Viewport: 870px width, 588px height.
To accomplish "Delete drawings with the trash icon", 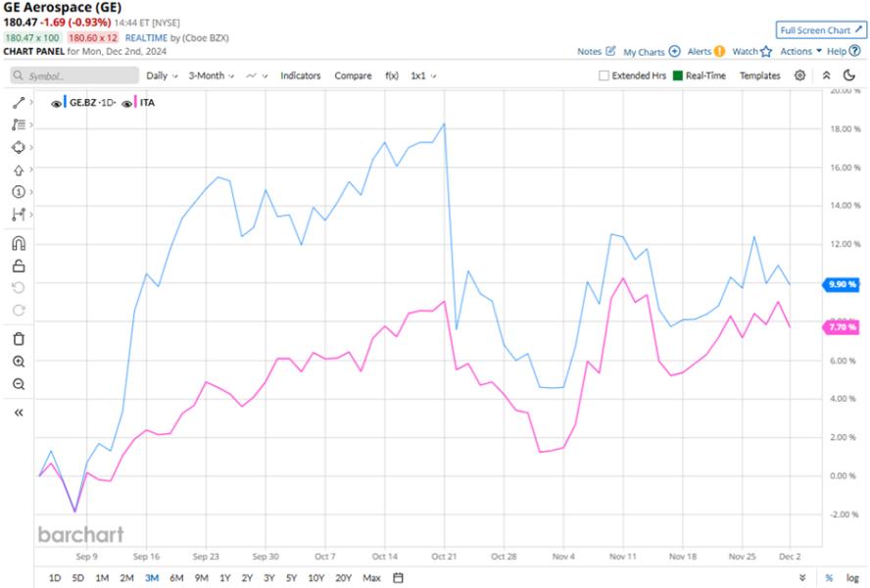I will coord(19,339).
